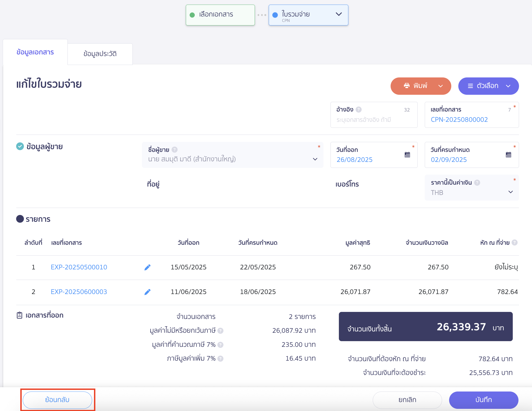Open document link EXP-20250600003
Viewport: 532px width, 411px height.
[x=79, y=292]
